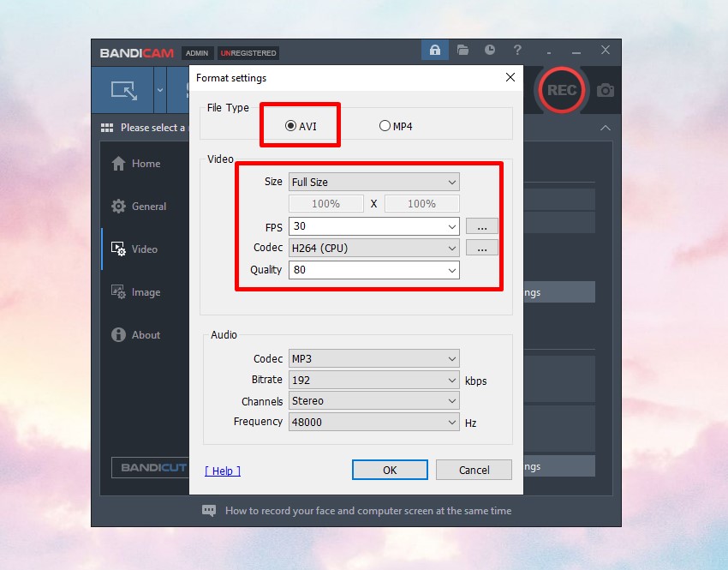
Task: Click the lock icon in Bandicam title bar
Action: [x=434, y=50]
